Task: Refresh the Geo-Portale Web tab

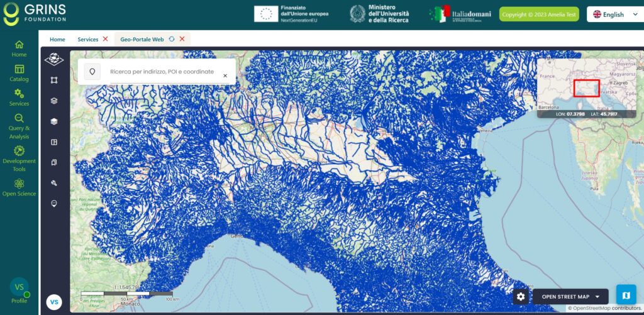Action: (x=172, y=39)
